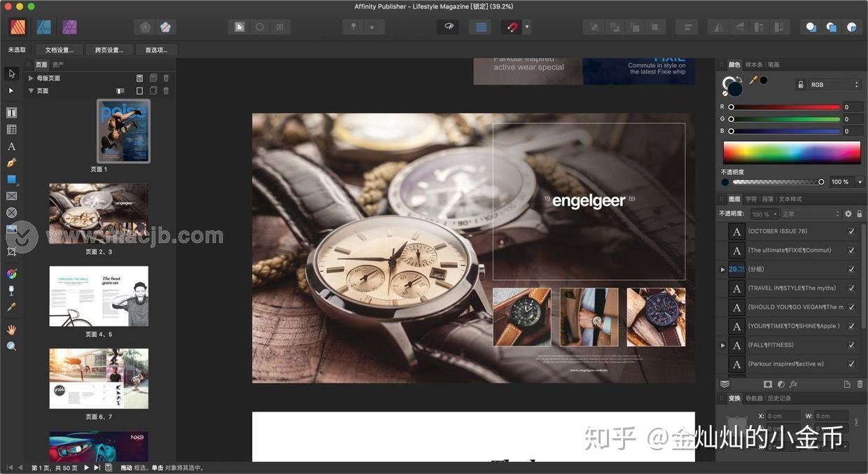This screenshot has width=868, height=474.
Task: Hide the (OCTOBER ISSUE 78) layer
Action: (851, 231)
